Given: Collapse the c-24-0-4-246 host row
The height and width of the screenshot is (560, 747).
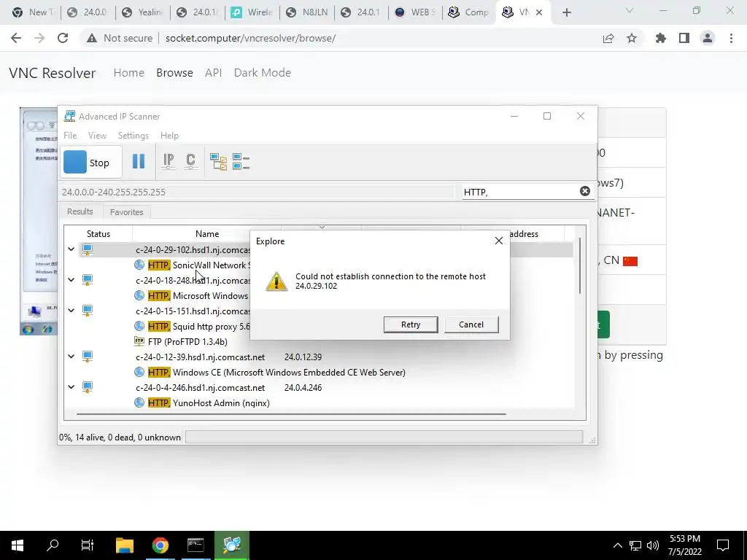Looking at the screenshot, I should coord(71,386).
